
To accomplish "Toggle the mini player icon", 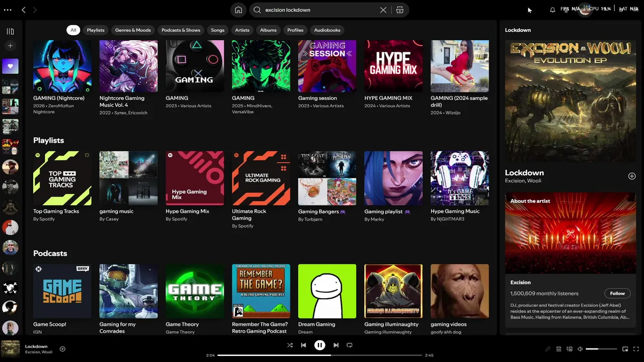I will [x=625, y=349].
